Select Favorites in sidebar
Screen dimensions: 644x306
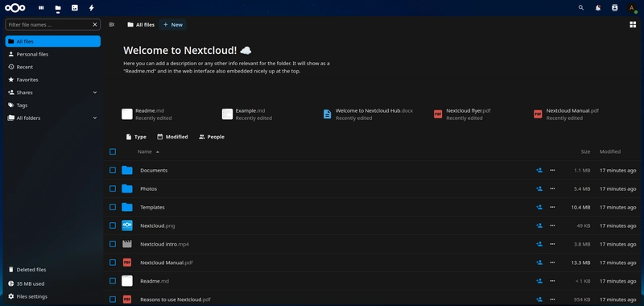click(53, 80)
